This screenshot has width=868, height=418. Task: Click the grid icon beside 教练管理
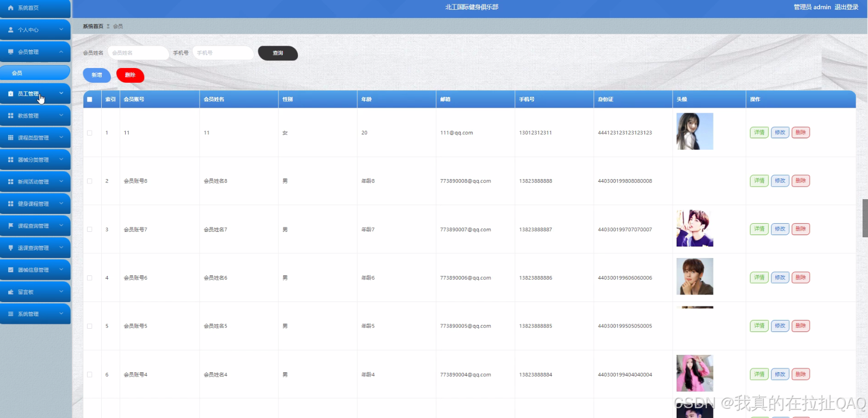tap(10, 116)
